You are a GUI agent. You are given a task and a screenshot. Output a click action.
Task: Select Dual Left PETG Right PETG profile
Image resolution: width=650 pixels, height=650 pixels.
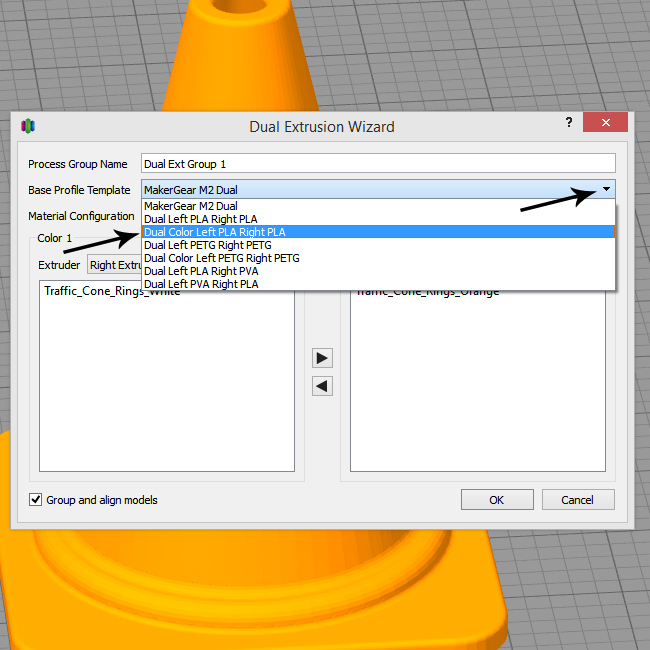[207, 245]
